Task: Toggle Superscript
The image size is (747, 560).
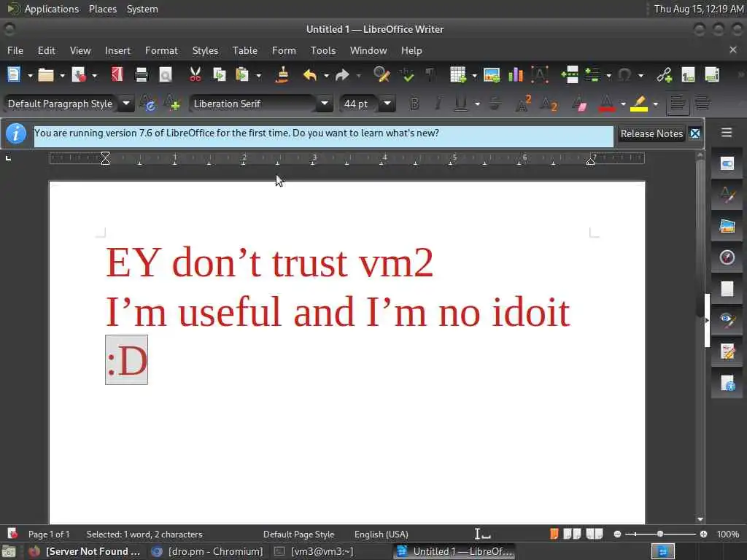Action: 523,104
